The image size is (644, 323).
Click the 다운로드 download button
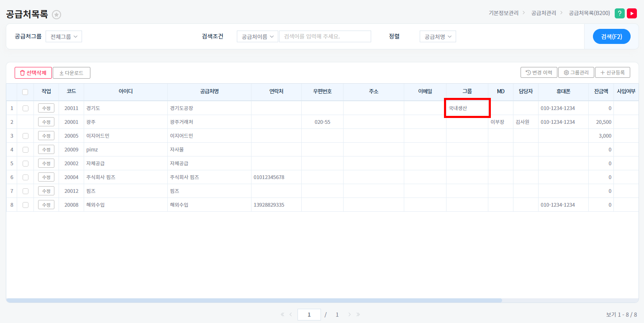point(72,73)
